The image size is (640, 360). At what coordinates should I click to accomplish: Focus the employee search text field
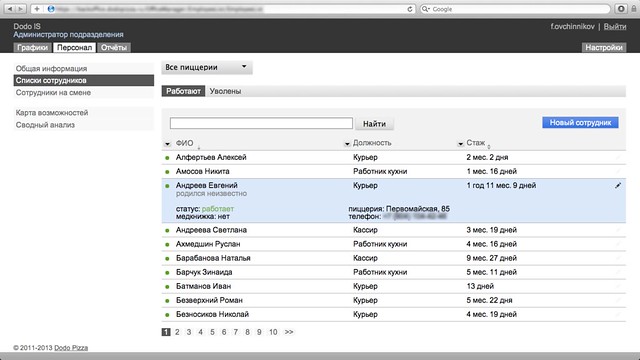pyautogui.click(x=261, y=123)
